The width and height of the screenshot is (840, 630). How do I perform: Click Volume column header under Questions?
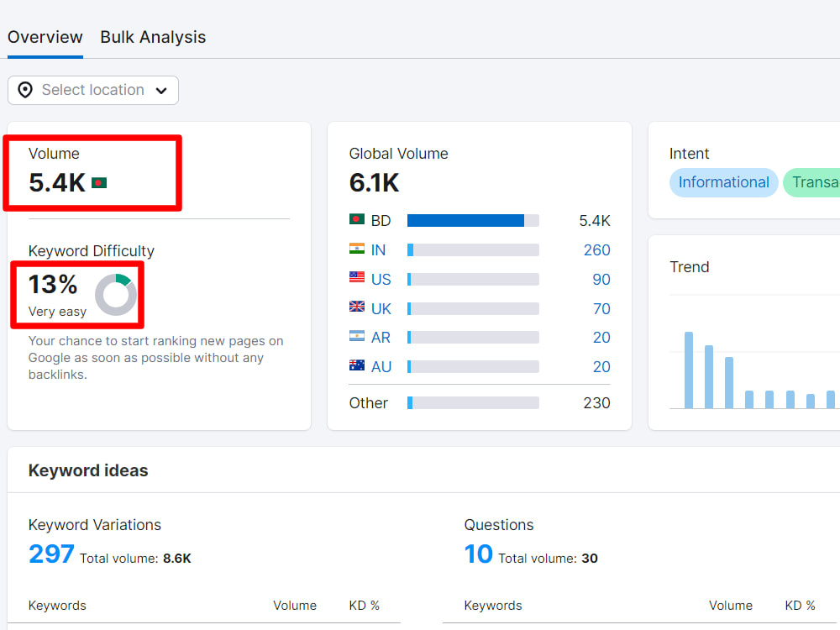(x=731, y=606)
